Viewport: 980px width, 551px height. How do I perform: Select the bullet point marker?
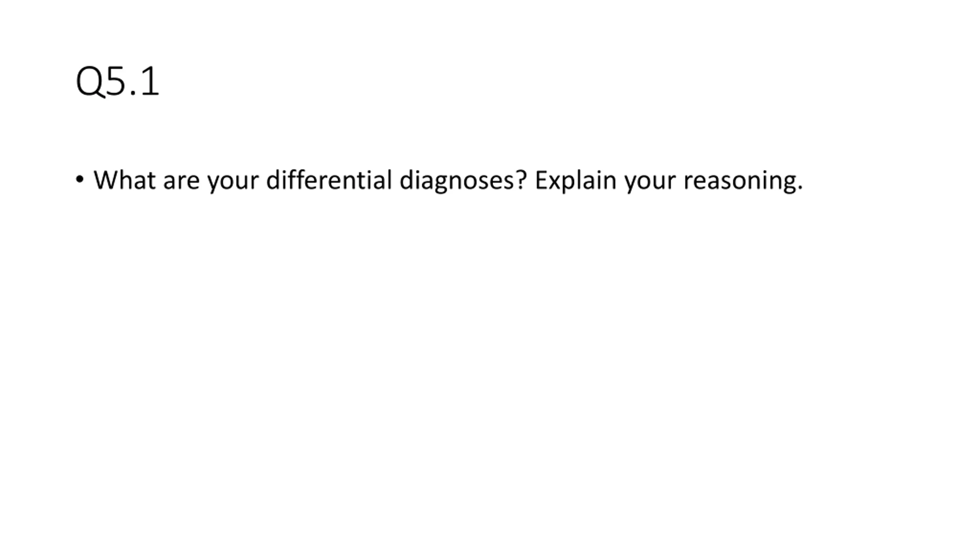(80, 179)
